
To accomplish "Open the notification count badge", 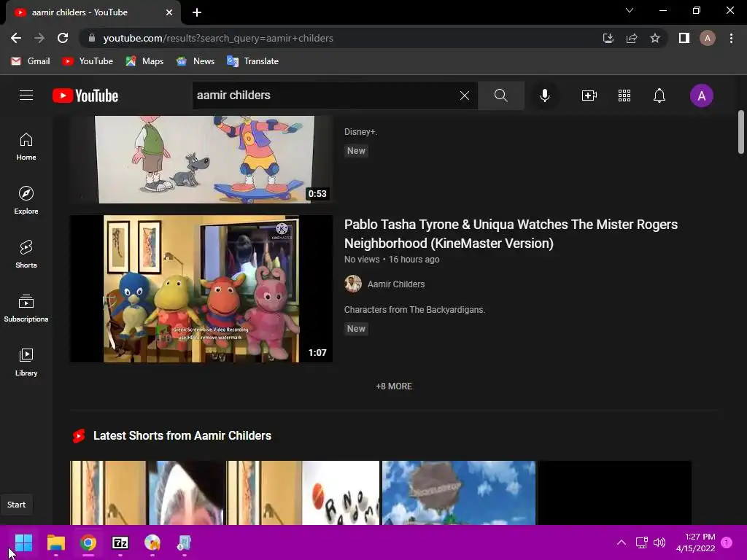I will tap(727, 542).
